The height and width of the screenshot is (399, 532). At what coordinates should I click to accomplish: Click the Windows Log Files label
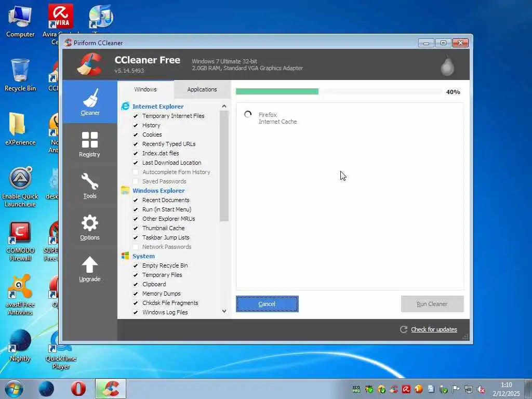pos(165,312)
